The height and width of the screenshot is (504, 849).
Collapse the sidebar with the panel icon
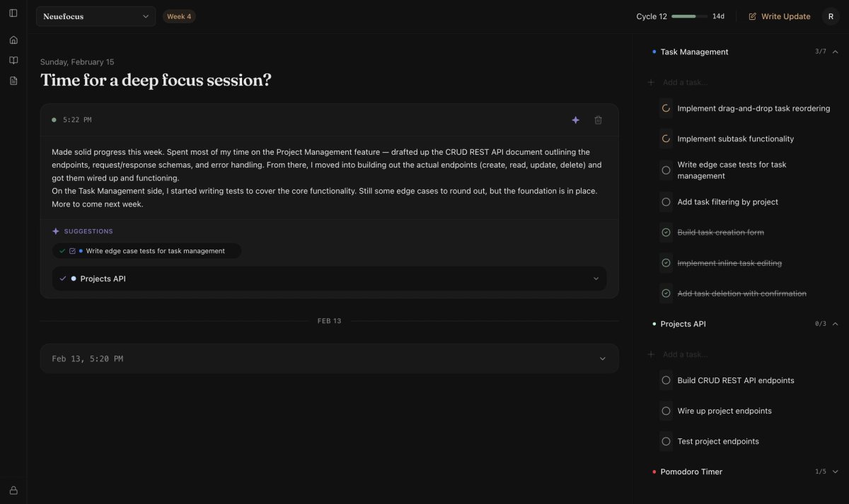point(13,12)
